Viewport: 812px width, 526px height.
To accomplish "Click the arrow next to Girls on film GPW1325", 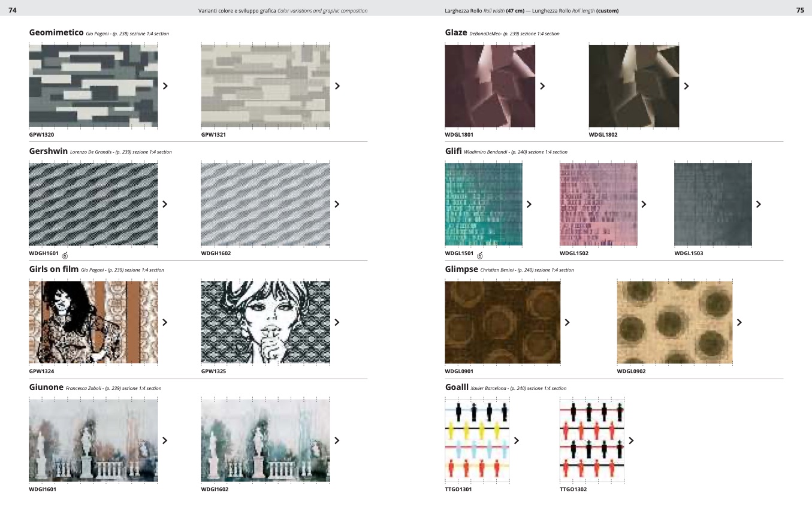I will point(337,322).
